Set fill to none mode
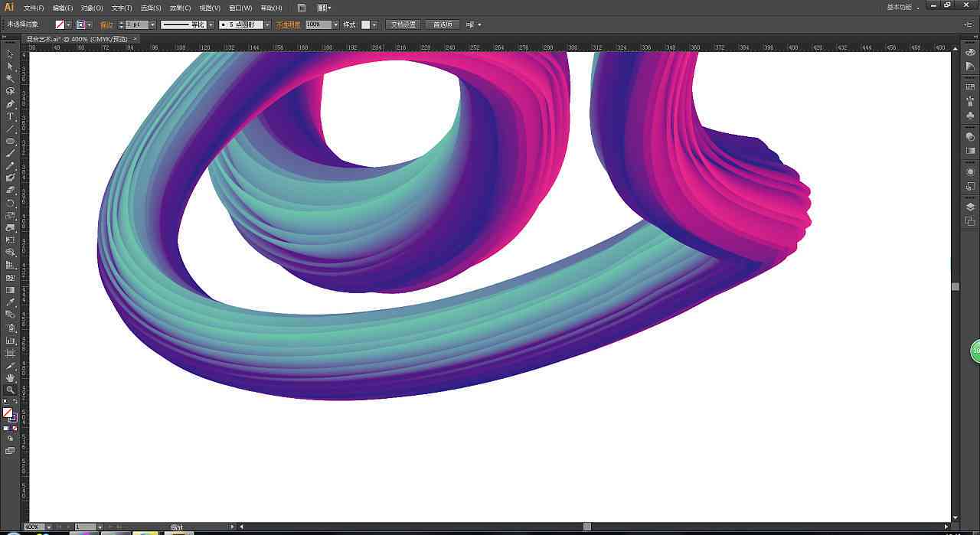This screenshot has height=535, width=980. pyautogui.click(x=15, y=428)
